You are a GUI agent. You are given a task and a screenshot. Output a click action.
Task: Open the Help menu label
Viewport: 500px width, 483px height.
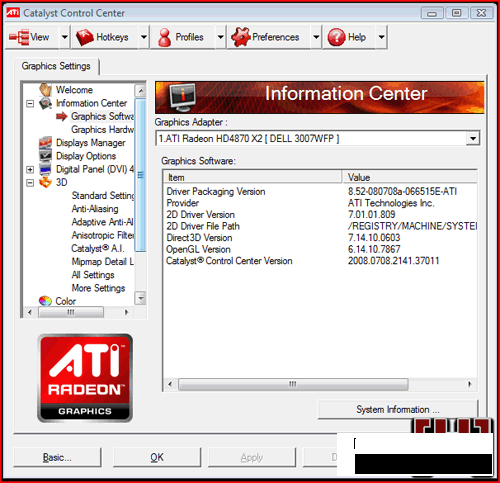pyautogui.click(x=357, y=37)
